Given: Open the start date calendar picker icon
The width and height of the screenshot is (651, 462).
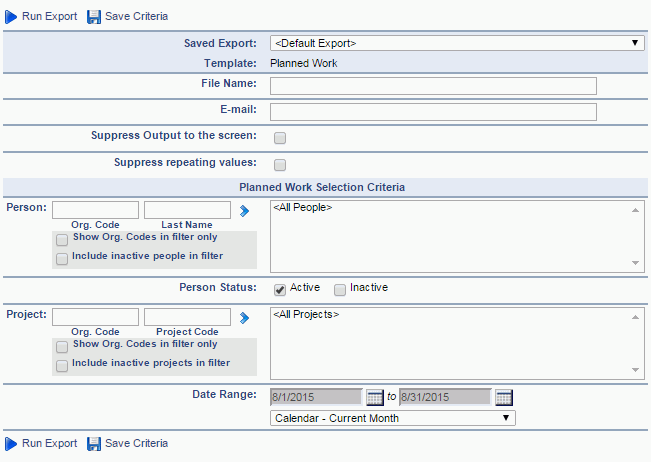Looking at the screenshot, I should click(374, 397).
